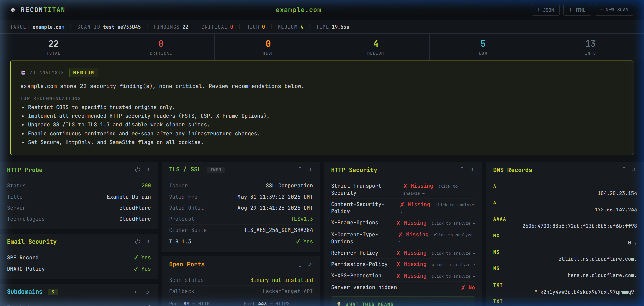Refresh the HTTP Security panel

(x=471, y=170)
